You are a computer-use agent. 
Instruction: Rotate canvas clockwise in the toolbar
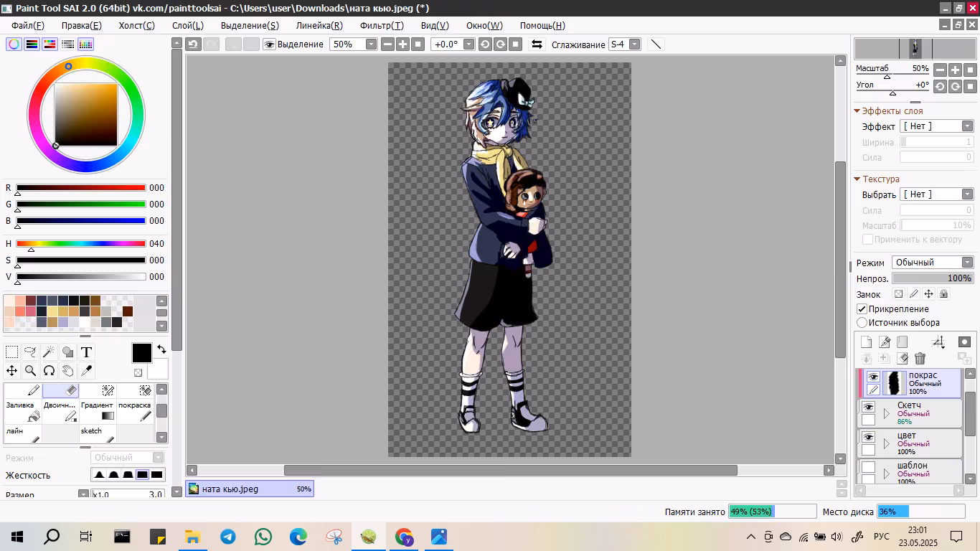tap(500, 44)
